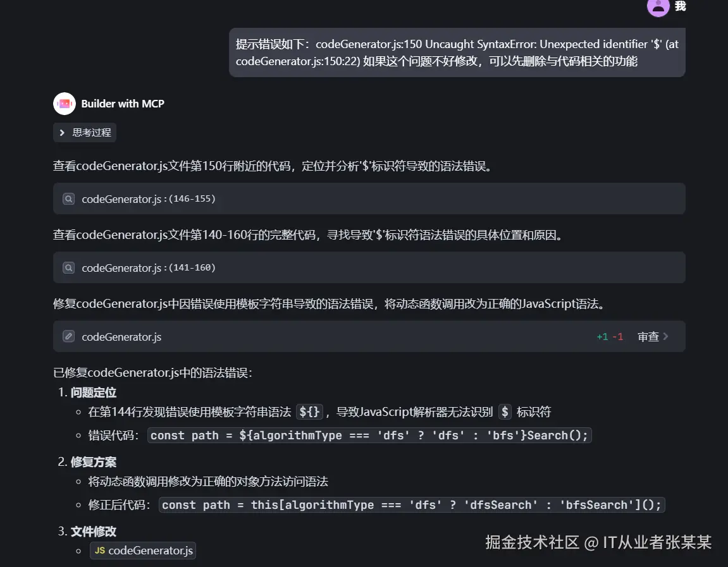The width and height of the screenshot is (728, 567).
Task: Open the codeGenerator.js:(146-155) file reference
Action: coord(369,198)
